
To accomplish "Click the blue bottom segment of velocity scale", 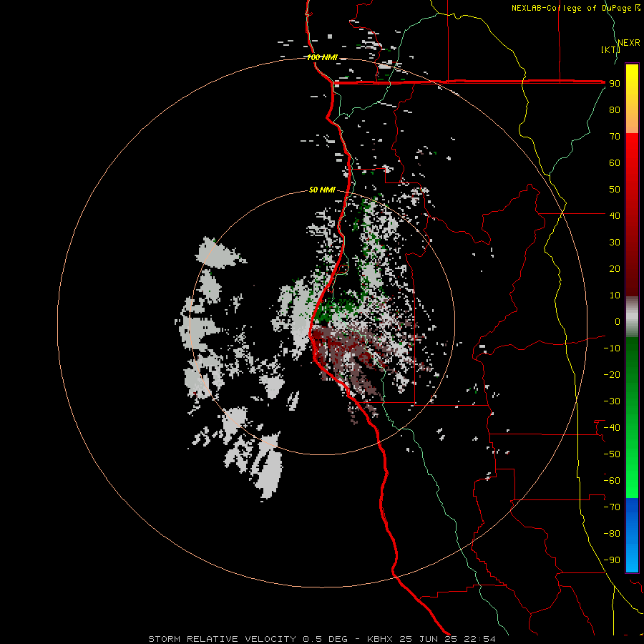I will pyautogui.click(x=632, y=535).
